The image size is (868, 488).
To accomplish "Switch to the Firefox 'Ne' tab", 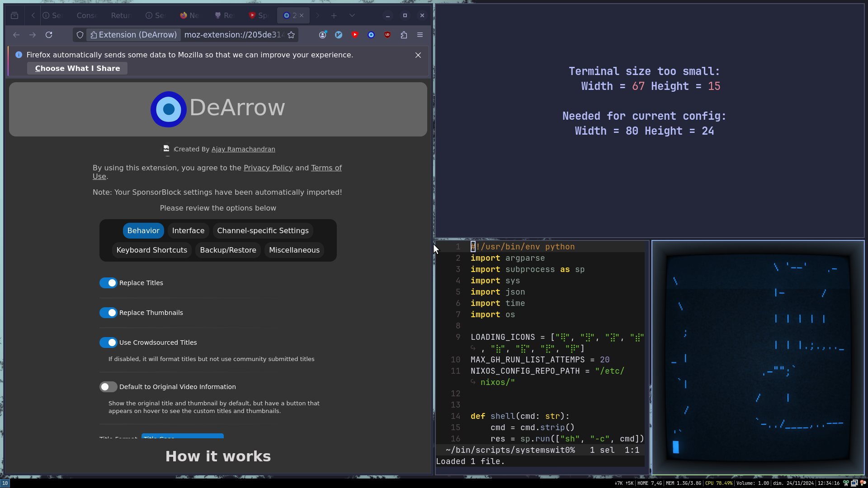I will pos(189,15).
